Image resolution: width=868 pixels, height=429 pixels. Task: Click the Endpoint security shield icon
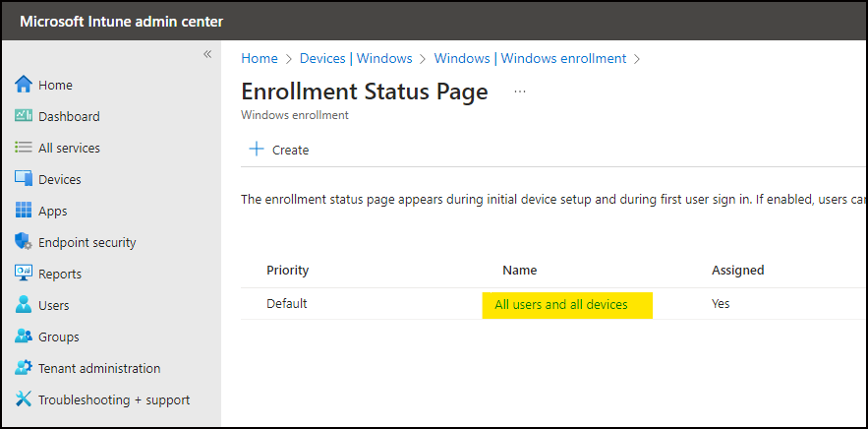click(x=24, y=242)
